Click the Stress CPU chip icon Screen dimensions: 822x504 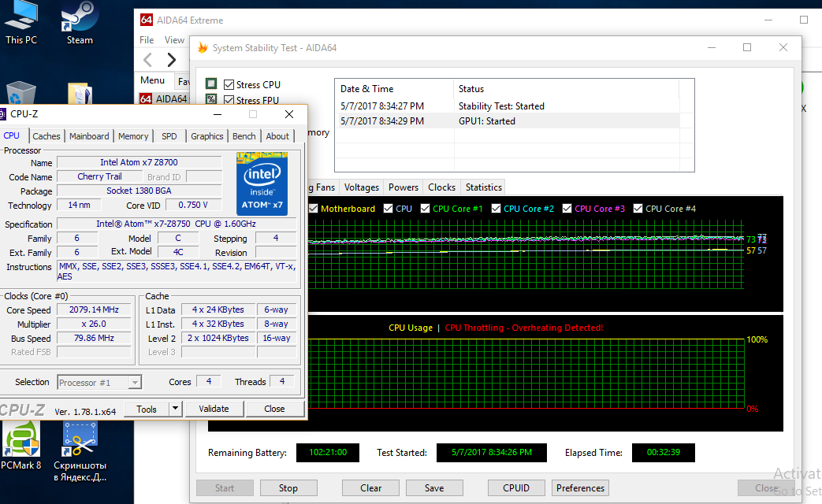coord(211,83)
